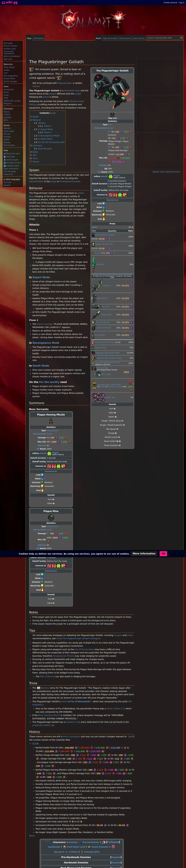Open the Fly of Beelzebub theme link
Screen dimensions: 186x868
[x=80, y=701]
